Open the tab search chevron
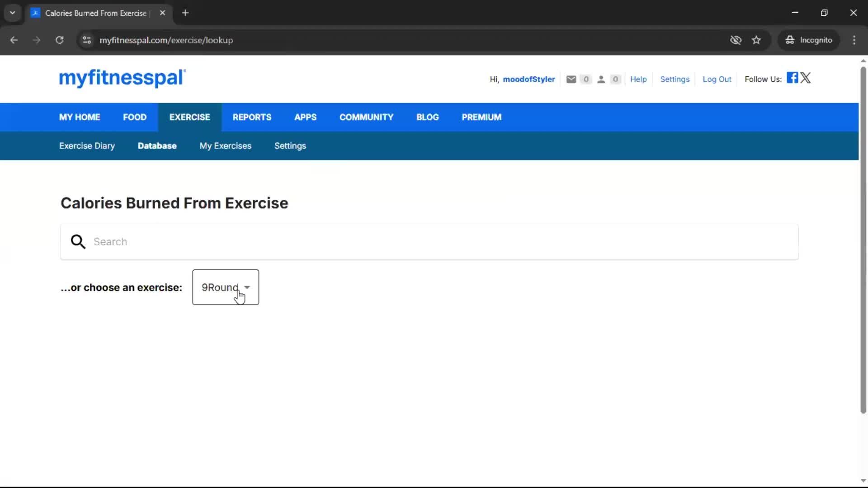This screenshot has height=488, width=868. tap(12, 13)
